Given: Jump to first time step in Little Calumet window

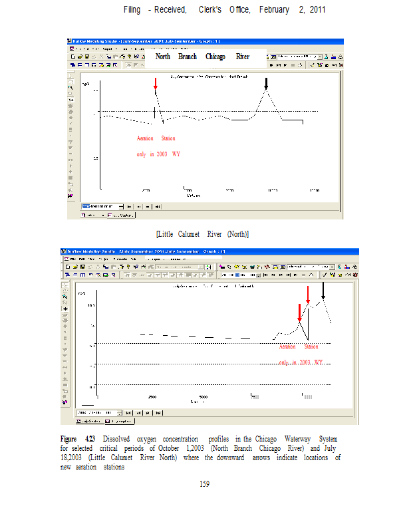Looking at the screenshot, I should tap(128, 412).
